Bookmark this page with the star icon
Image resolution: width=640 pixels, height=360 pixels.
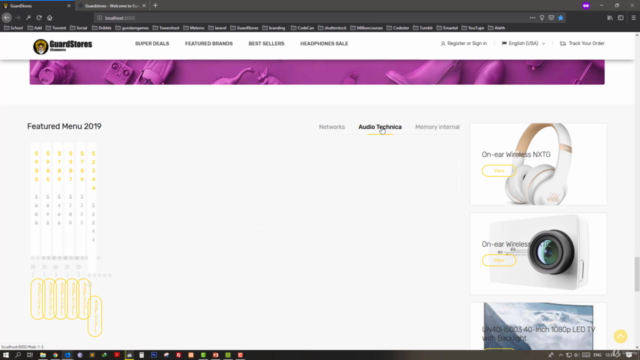point(560,18)
